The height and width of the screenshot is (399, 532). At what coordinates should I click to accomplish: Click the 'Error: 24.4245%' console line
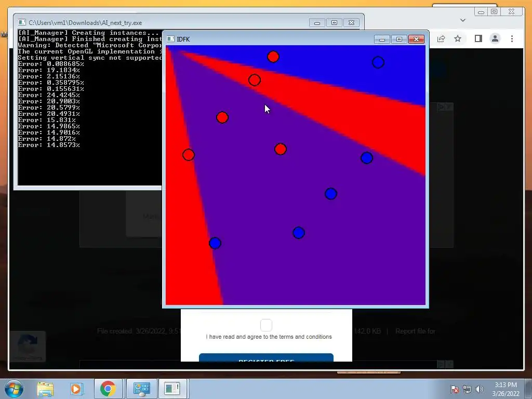click(x=49, y=95)
